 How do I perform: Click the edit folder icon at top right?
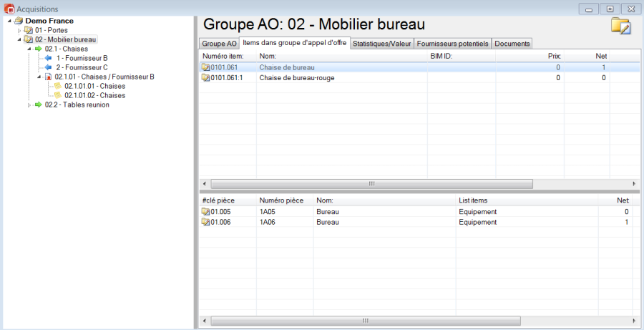[620, 25]
